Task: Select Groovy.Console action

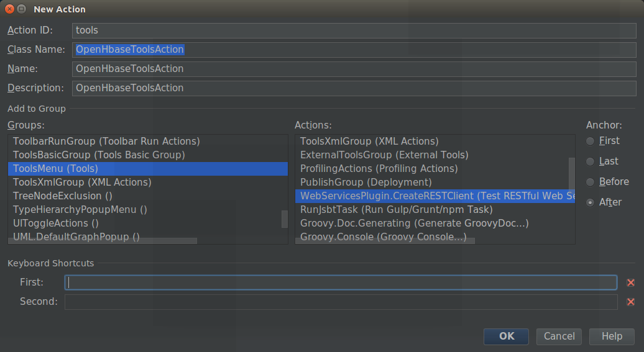Action: tap(383, 237)
